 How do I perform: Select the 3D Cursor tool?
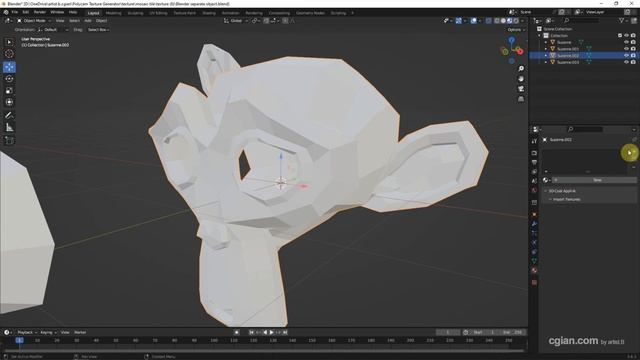pos(9,54)
